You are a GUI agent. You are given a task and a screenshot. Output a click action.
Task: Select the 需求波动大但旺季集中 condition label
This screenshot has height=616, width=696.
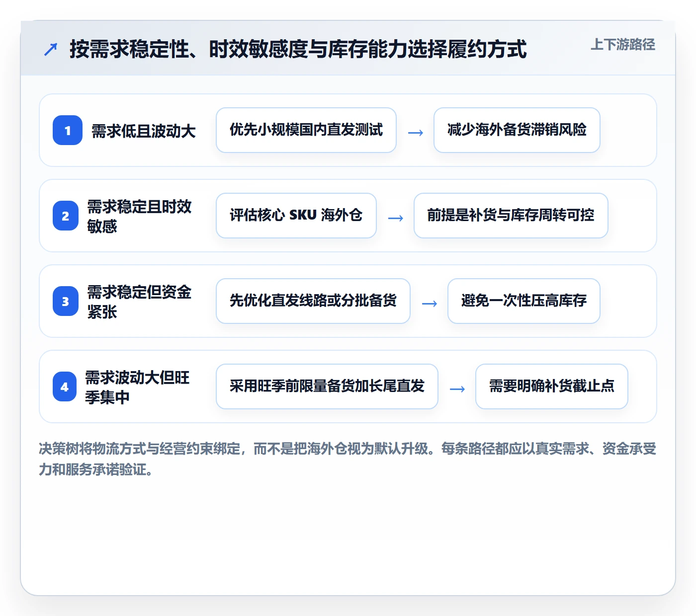tap(138, 387)
